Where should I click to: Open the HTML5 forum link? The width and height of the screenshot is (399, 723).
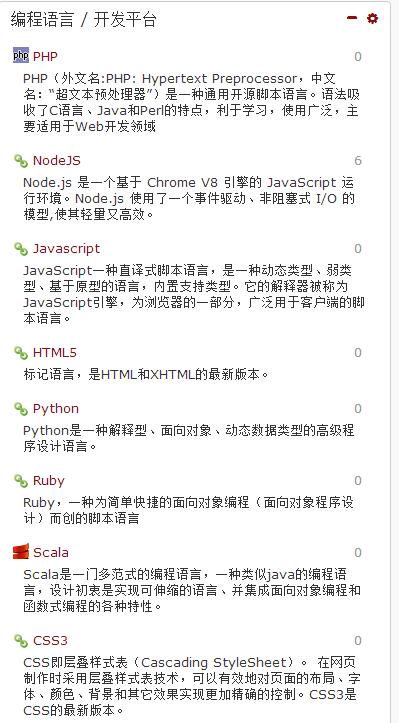[x=54, y=353]
